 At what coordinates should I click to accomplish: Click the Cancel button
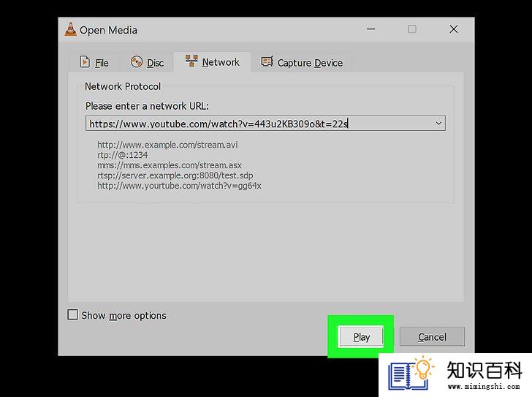tap(432, 336)
